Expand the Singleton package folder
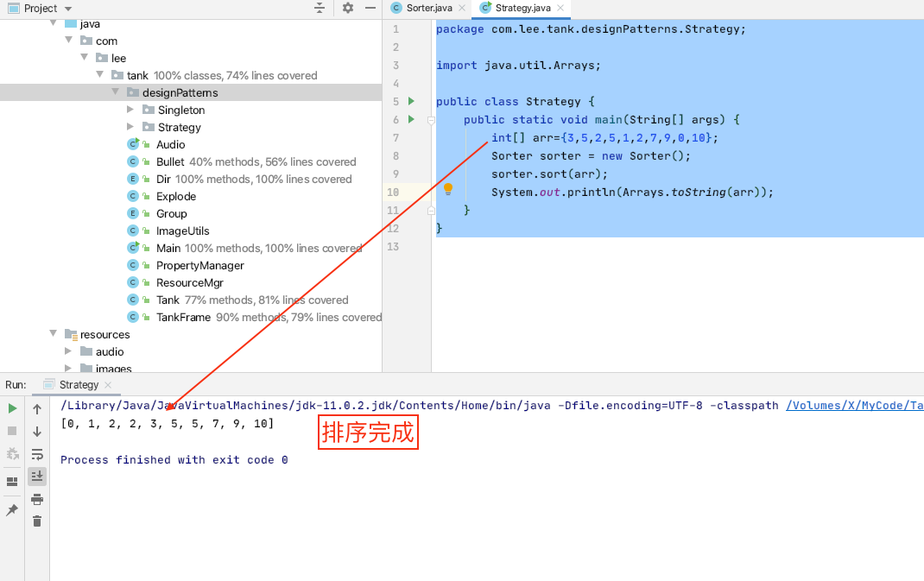 pyautogui.click(x=130, y=110)
